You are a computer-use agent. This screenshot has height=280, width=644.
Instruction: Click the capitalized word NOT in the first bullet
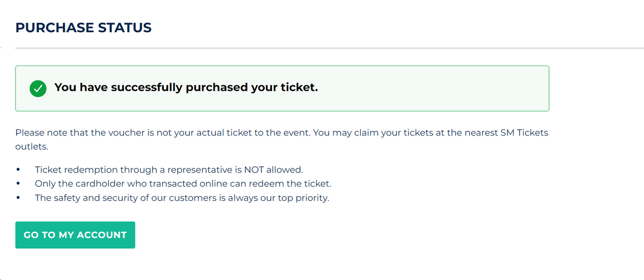(x=254, y=170)
